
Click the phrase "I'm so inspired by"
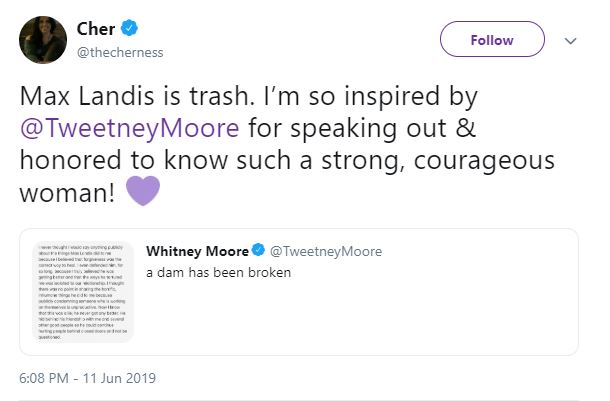[372, 99]
